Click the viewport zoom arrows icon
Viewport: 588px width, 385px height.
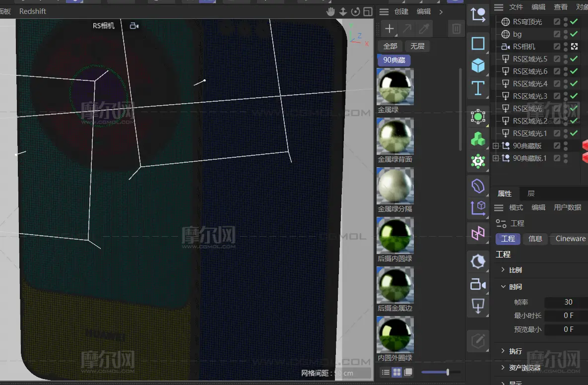pos(343,11)
